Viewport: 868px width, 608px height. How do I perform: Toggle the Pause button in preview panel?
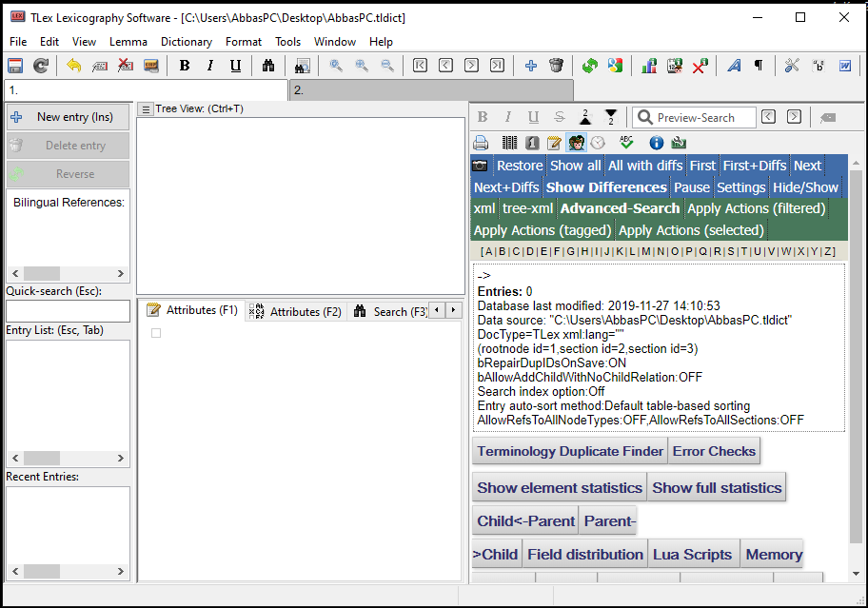691,187
